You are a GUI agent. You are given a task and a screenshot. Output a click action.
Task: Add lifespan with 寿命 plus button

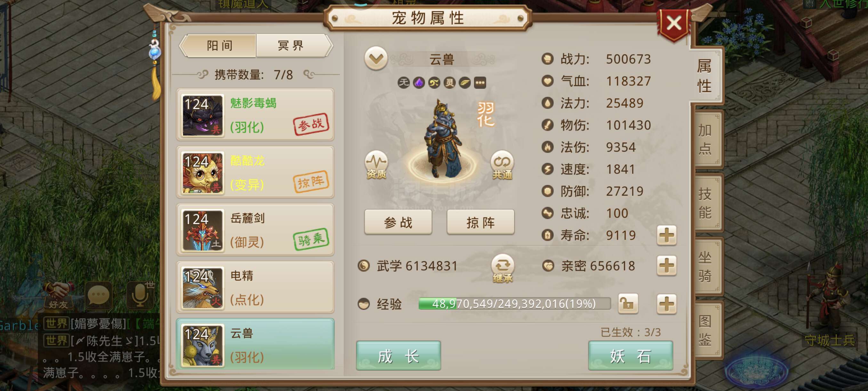tap(666, 235)
